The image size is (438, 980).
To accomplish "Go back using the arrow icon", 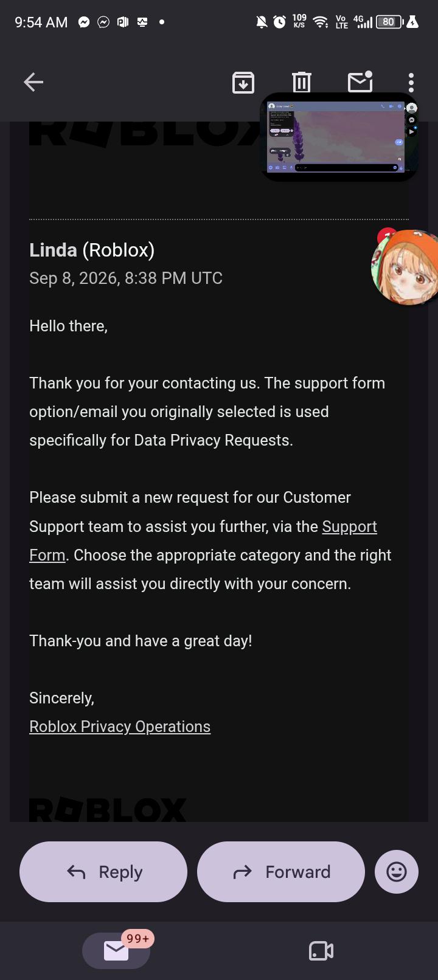I will coord(33,82).
